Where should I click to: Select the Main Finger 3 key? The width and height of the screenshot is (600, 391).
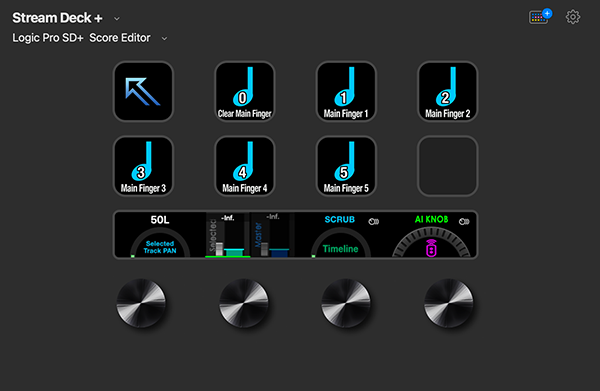pos(143,166)
